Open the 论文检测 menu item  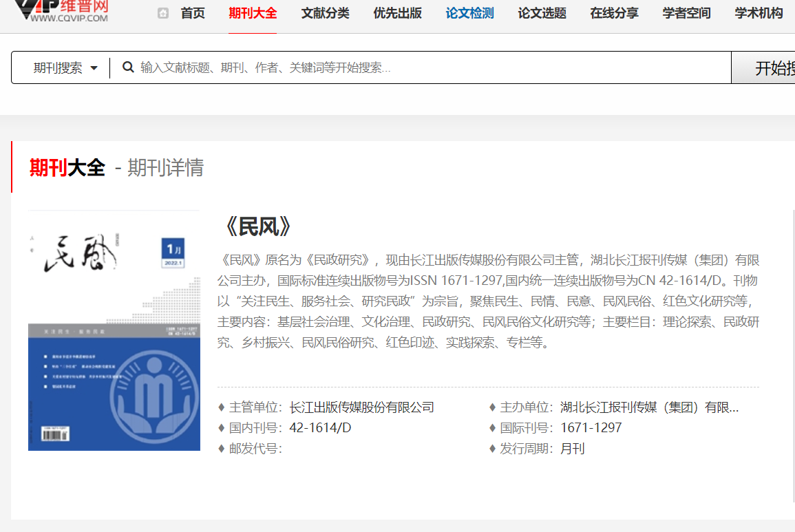(x=469, y=13)
